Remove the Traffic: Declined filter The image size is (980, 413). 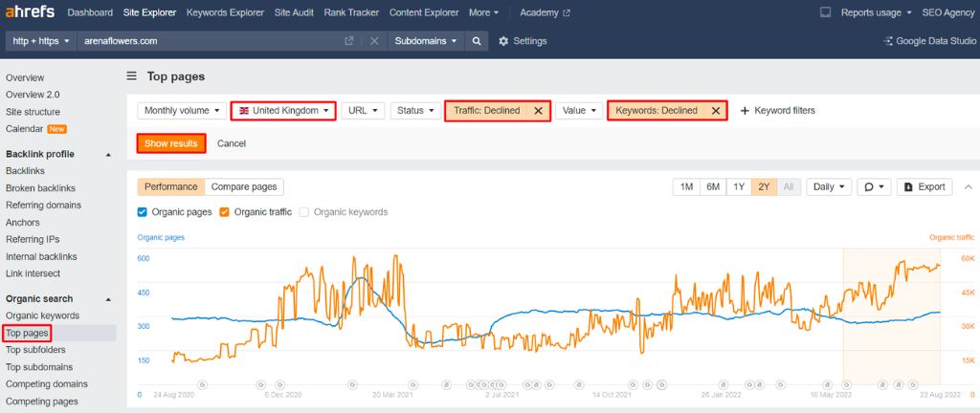(x=538, y=111)
